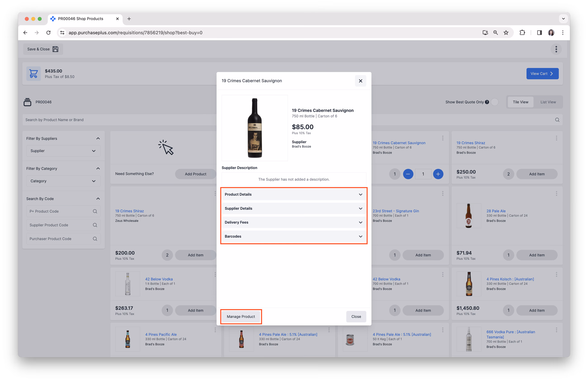Collapse the Filter By Suppliers section
Screen dimensions: 588x381
(98, 138)
